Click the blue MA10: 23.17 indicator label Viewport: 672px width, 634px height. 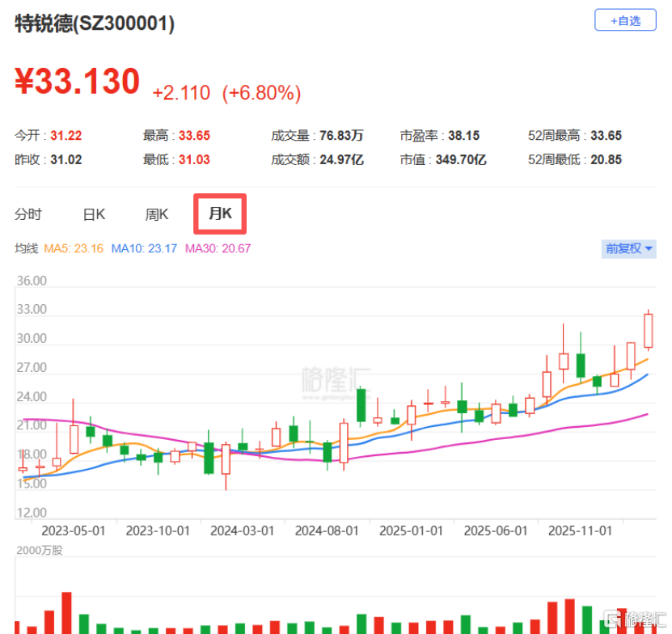pyautogui.click(x=144, y=248)
